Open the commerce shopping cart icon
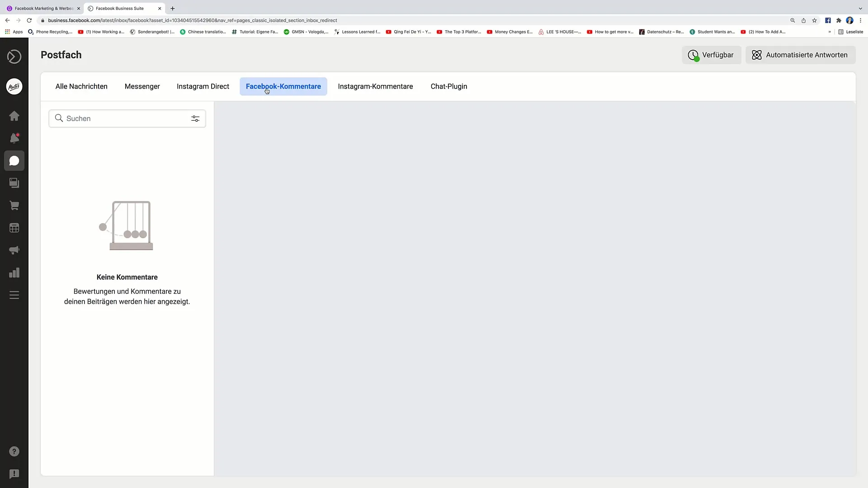 [14, 206]
